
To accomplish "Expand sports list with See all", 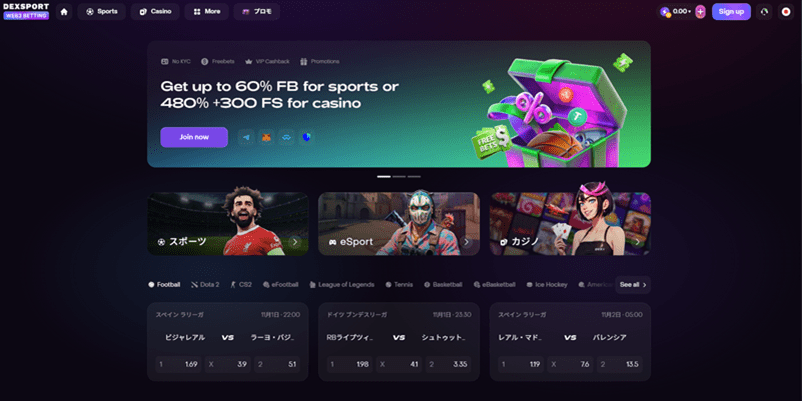I will [633, 285].
